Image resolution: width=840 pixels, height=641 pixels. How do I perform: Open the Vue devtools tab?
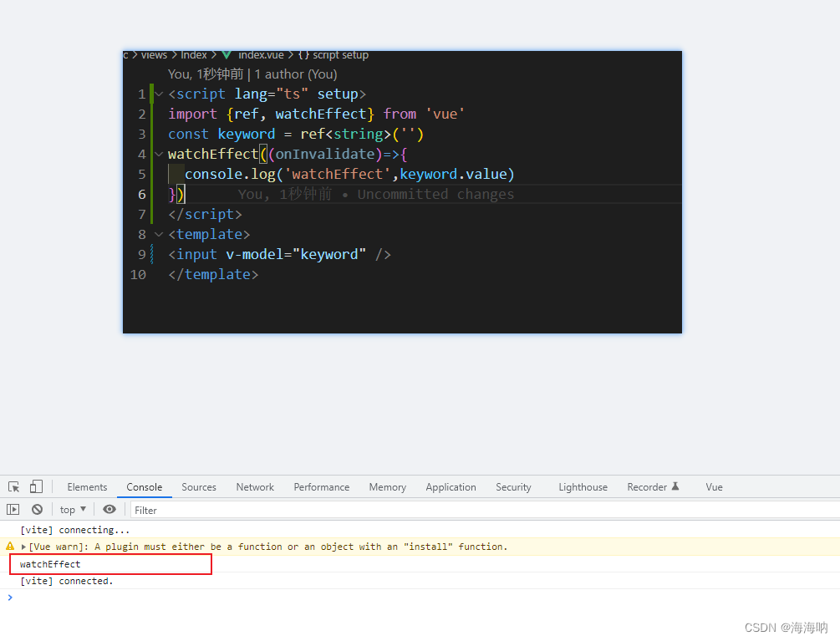click(x=714, y=486)
